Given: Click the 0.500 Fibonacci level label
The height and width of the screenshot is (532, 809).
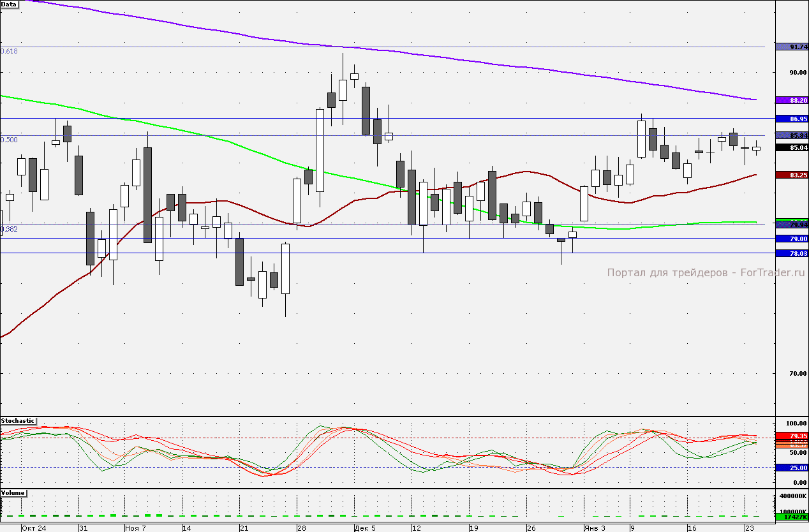Looking at the screenshot, I should pyautogui.click(x=9, y=140).
